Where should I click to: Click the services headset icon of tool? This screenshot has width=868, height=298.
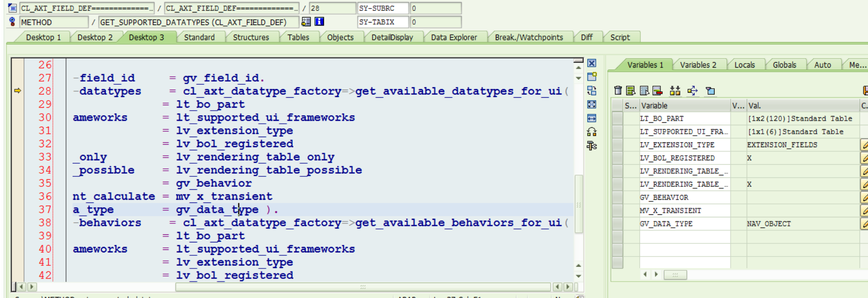[x=592, y=132]
